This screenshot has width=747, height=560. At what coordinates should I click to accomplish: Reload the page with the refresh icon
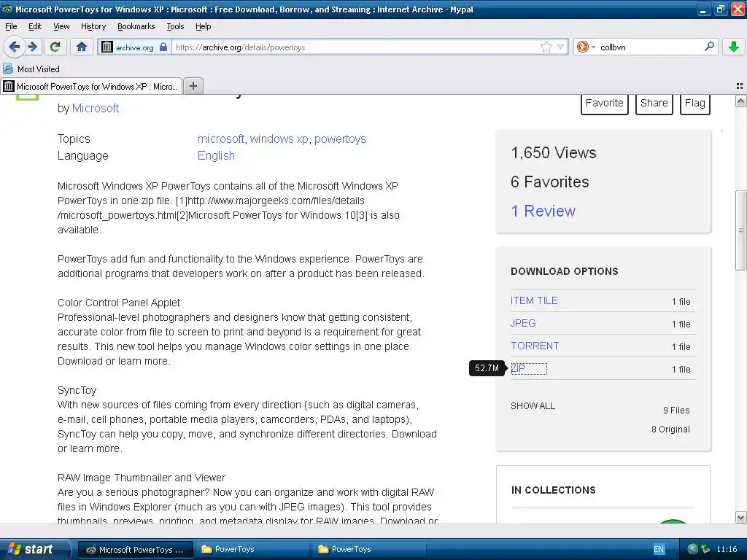[55, 47]
